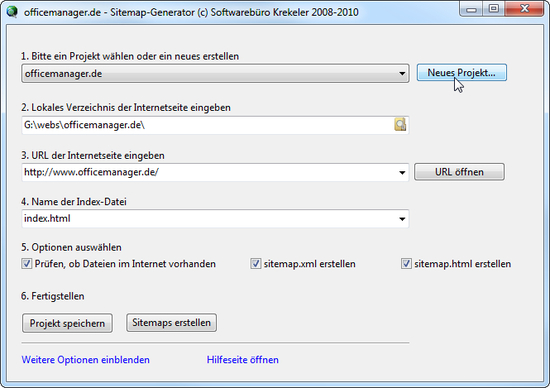The height and width of the screenshot is (388, 550).
Task: Close the Sitemap-Generator window
Action: pos(525,9)
